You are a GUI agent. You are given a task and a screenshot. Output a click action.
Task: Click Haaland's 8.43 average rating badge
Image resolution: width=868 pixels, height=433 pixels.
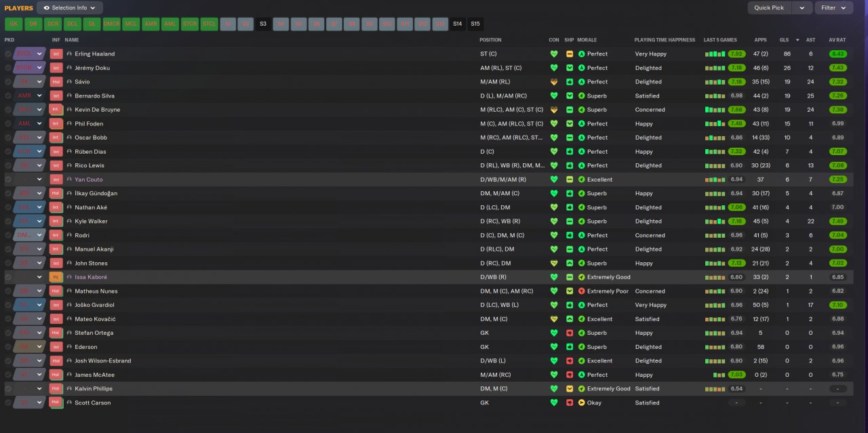click(x=837, y=54)
